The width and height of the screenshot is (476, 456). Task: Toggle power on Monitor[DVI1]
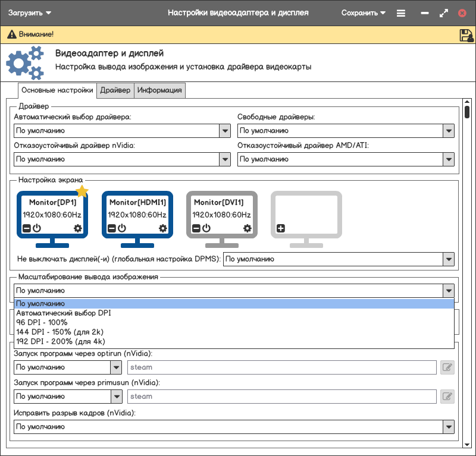206,228
